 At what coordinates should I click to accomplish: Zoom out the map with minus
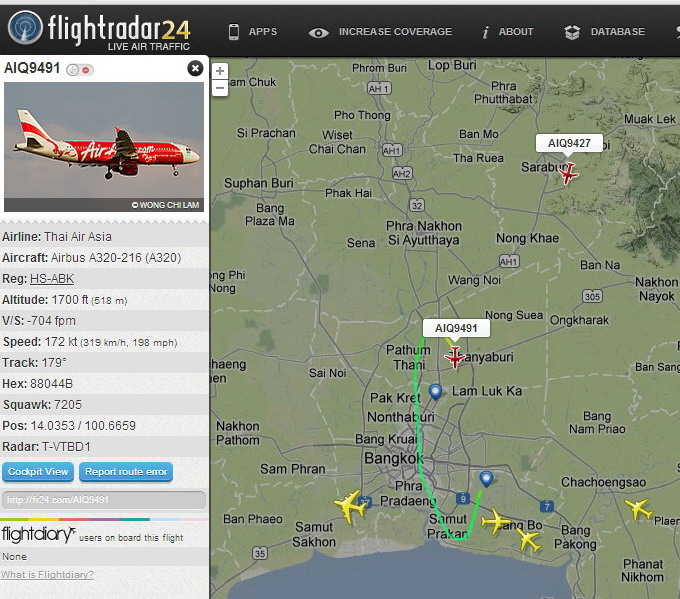pyautogui.click(x=220, y=88)
